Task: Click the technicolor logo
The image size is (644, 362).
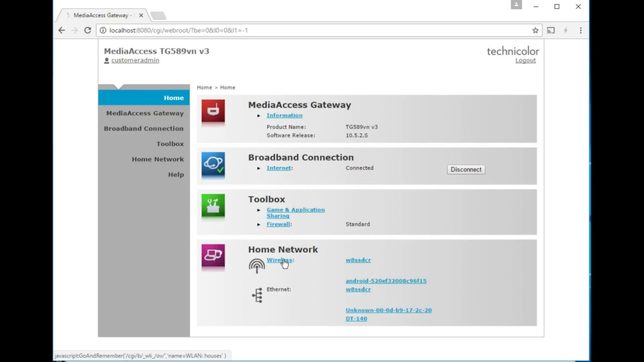Action: [x=513, y=51]
